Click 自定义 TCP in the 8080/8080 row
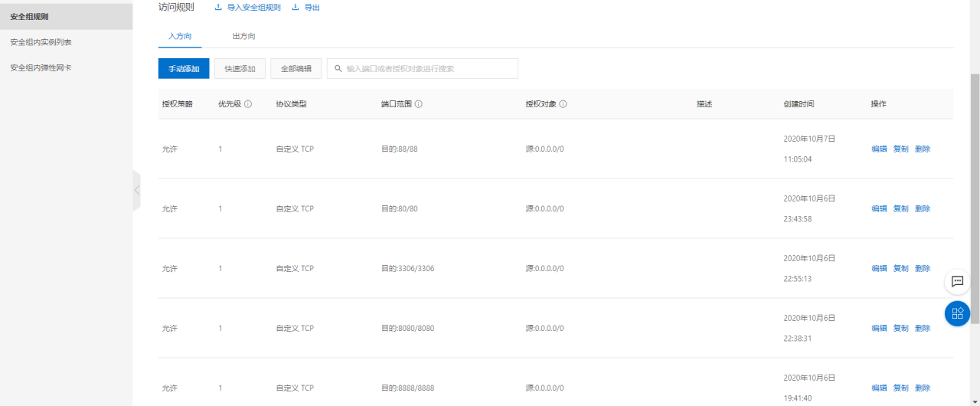 tap(295, 329)
